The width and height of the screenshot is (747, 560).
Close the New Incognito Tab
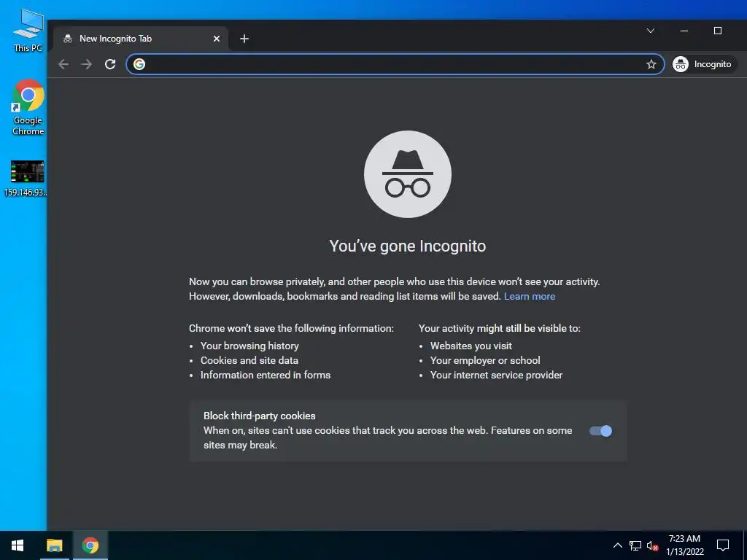216,39
